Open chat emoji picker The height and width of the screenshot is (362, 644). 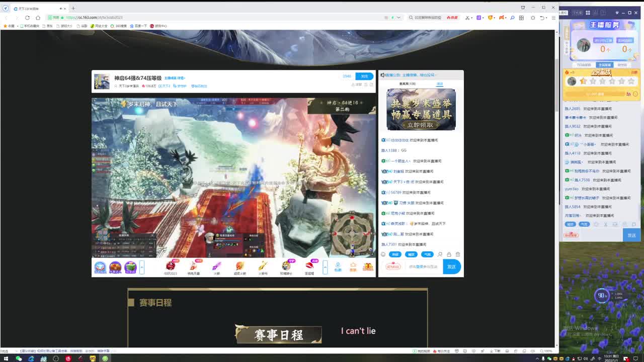[383, 254]
